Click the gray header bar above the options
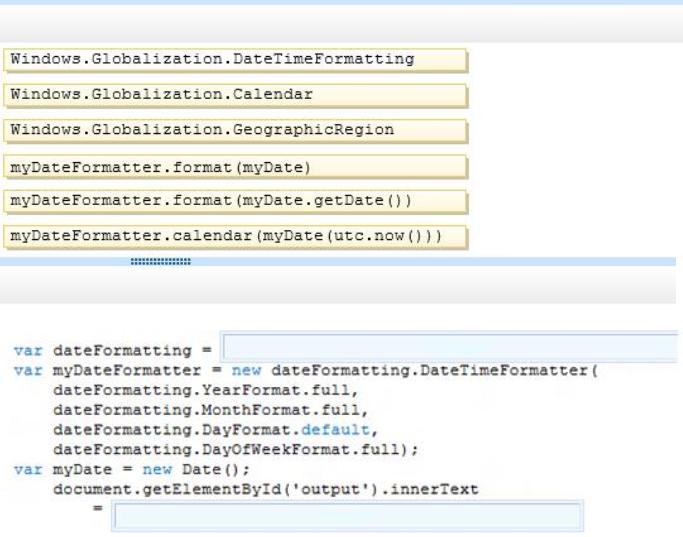Image resolution: width=683 pixels, height=537 pixels. coord(342,24)
